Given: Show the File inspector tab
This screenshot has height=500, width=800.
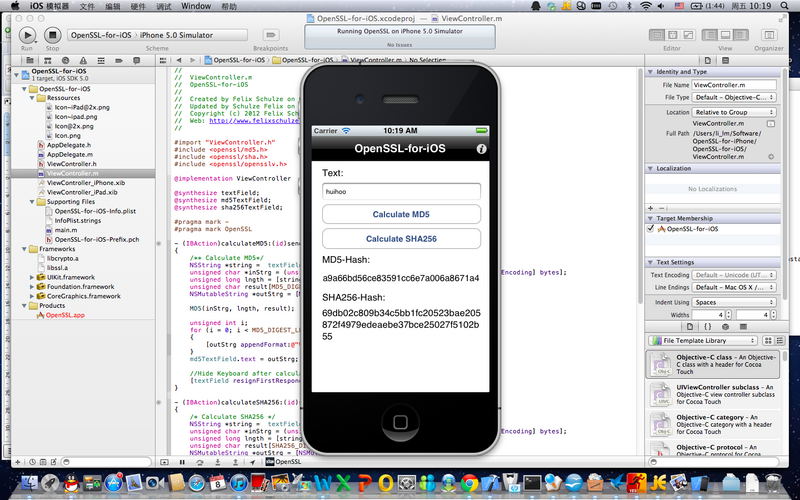Looking at the screenshot, I should tap(708, 60).
